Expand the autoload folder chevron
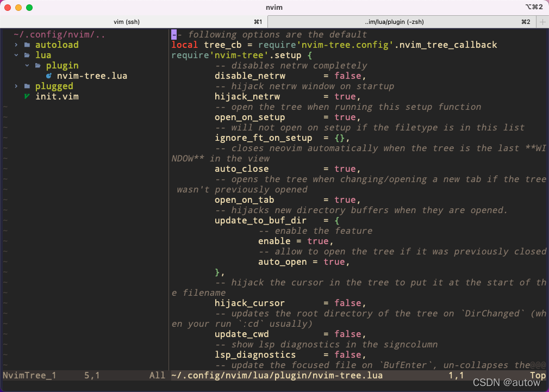The width and height of the screenshot is (549, 392). click(16, 45)
